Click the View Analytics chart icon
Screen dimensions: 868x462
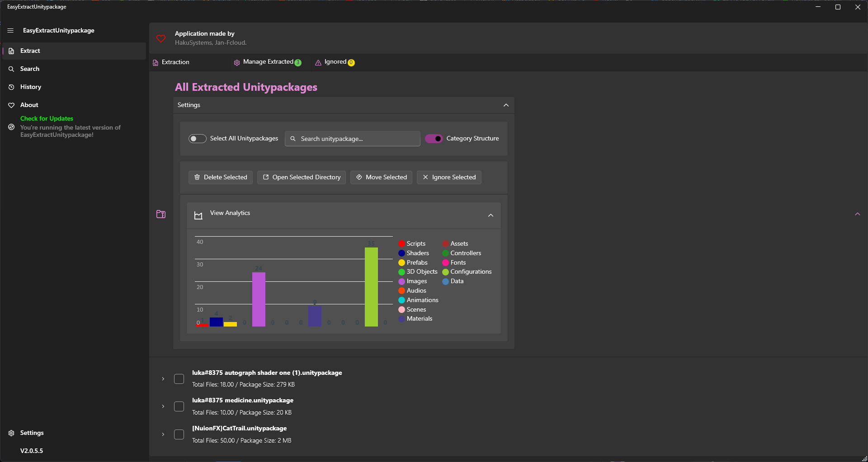point(198,215)
